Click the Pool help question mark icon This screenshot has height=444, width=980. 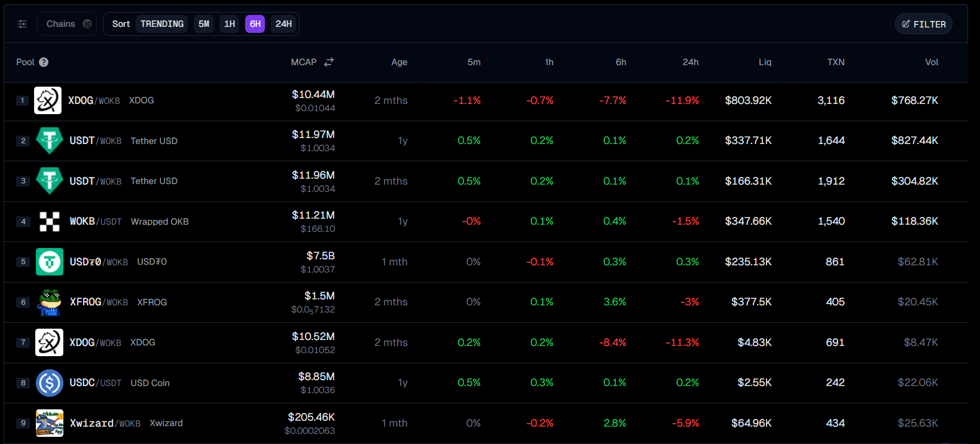point(44,62)
